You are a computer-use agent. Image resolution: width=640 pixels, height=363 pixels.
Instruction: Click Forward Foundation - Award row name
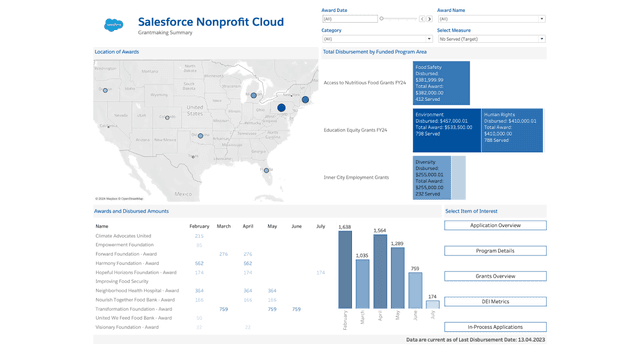[x=126, y=254]
